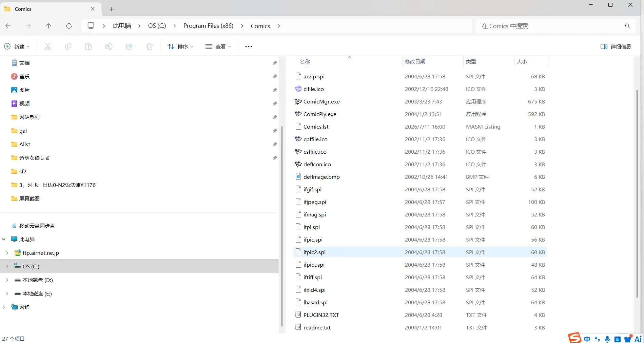Open the 查看 view dropdown menu
The height and width of the screenshot is (343, 644).
coord(218,46)
